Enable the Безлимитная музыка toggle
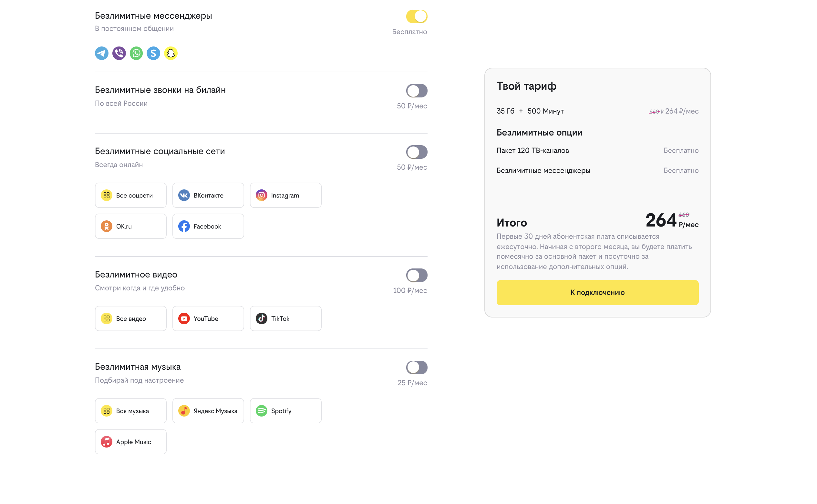 coord(417,368)
